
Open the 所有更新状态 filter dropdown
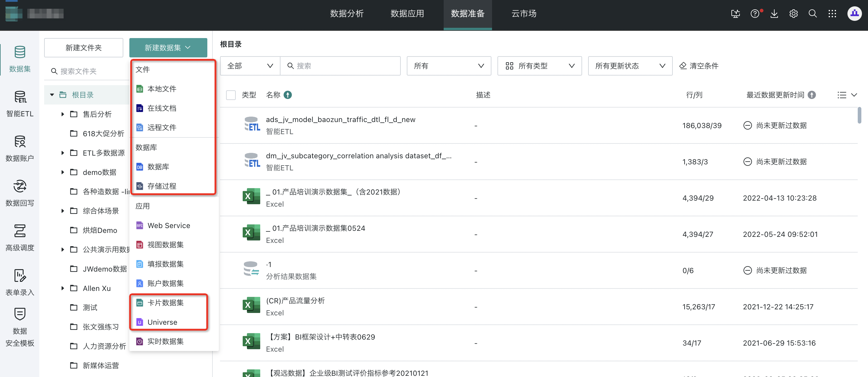(x=630, y=66)
